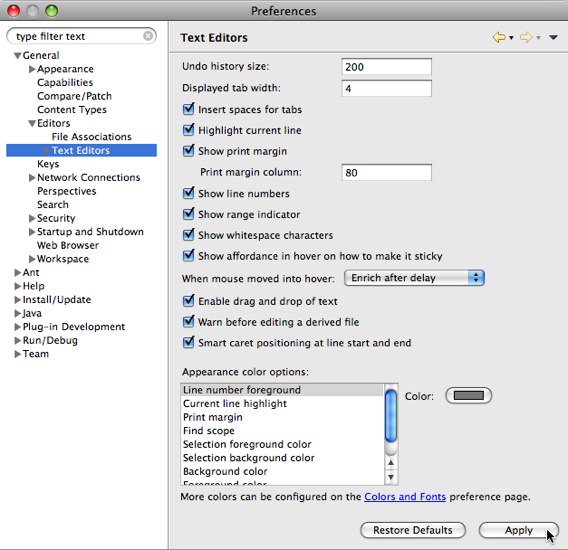Toggle Highlight current line checkbox
The width and height of the screenshot is (568, 550).
pos(188,130)
